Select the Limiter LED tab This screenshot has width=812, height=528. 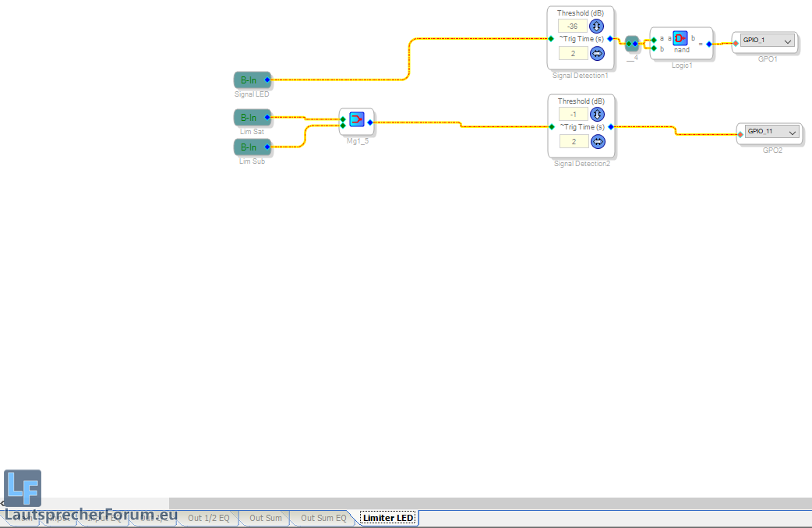click(x=388, y=518)
